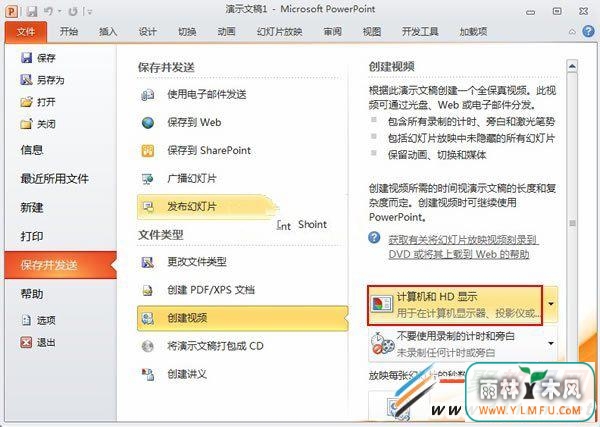Click the quick access Save icon
This screenshot has height=427, width=600.
pos(32,11)
